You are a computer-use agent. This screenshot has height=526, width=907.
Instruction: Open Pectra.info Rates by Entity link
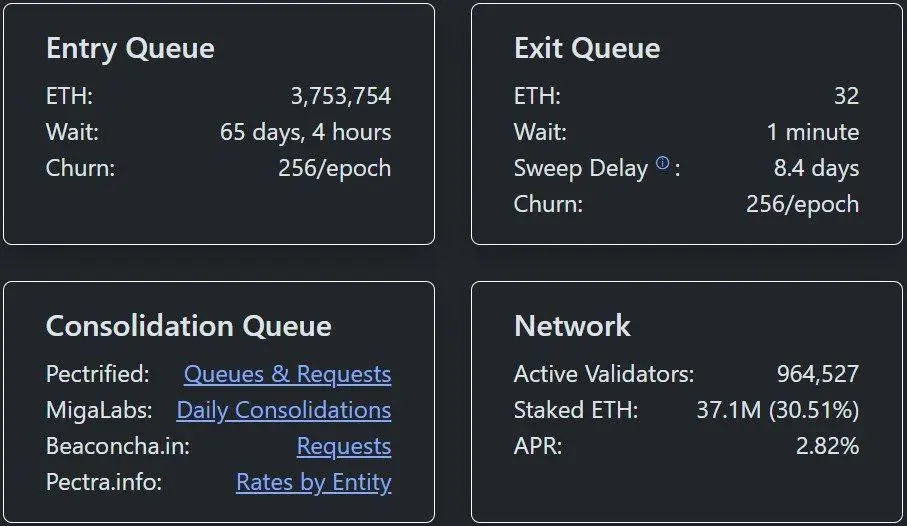coord(313,482)
